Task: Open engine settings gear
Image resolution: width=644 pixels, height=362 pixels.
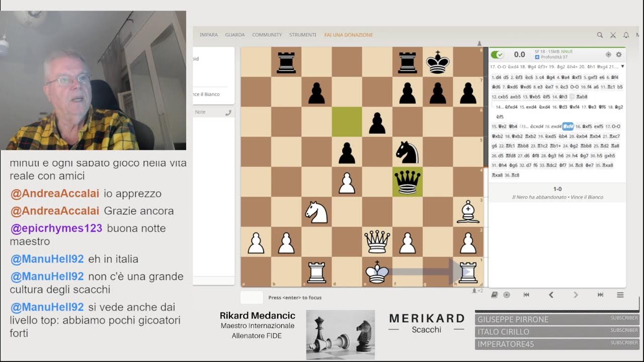Action: 619,54
